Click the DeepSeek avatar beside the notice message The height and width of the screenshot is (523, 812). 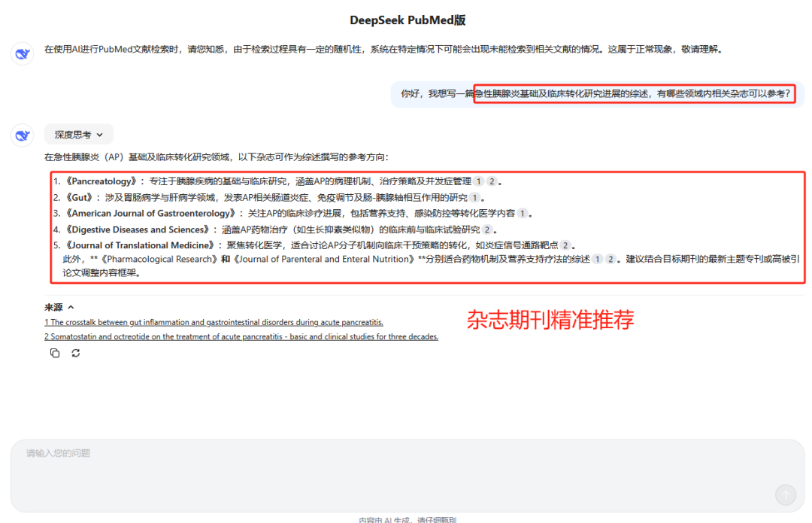(23, 53)
